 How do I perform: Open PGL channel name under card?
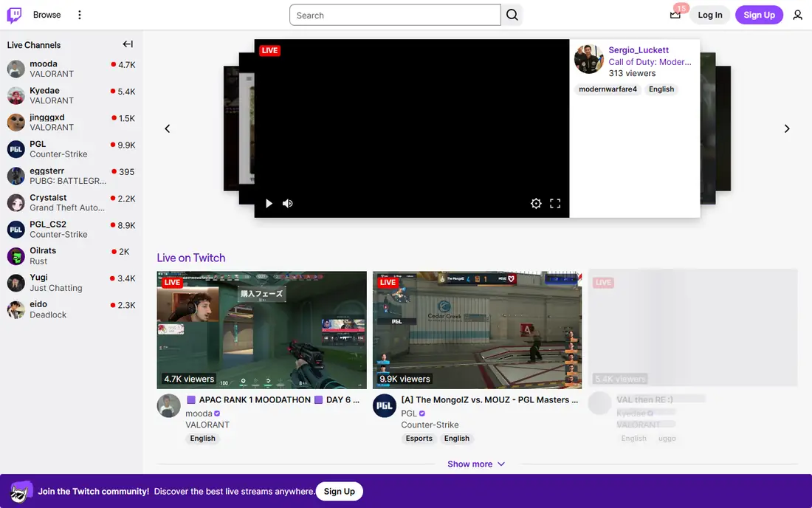409,413
